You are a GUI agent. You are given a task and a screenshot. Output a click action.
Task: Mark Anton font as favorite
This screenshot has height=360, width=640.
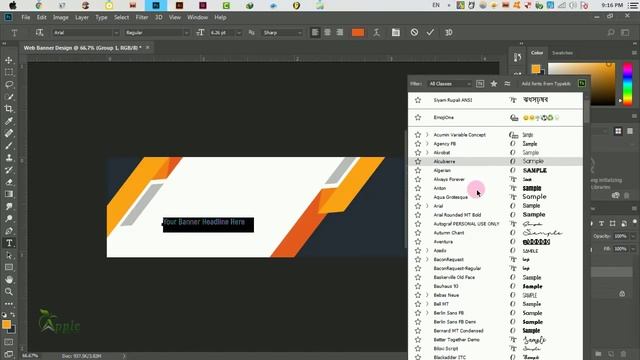[x=418, y=188]
